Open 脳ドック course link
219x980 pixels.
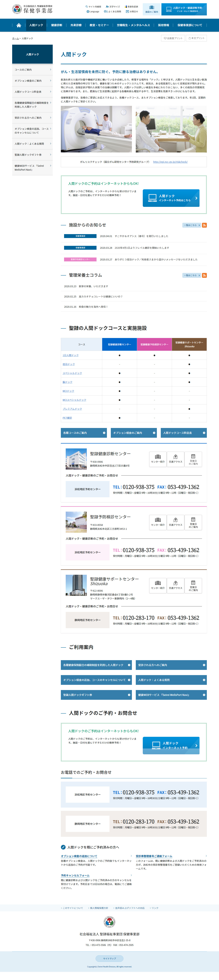pyautogui.click(x=67, y=382)
